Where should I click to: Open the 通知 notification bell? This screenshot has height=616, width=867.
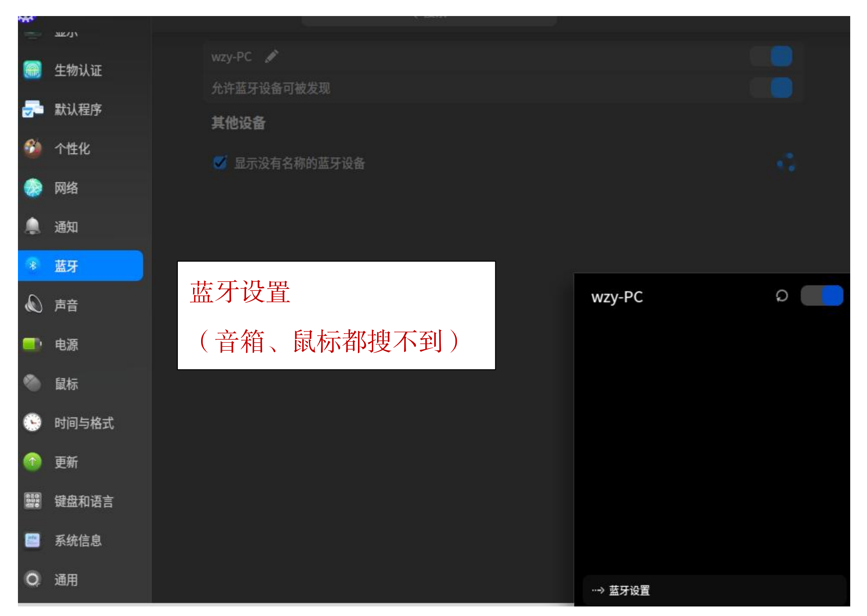(x=33, y=227)
